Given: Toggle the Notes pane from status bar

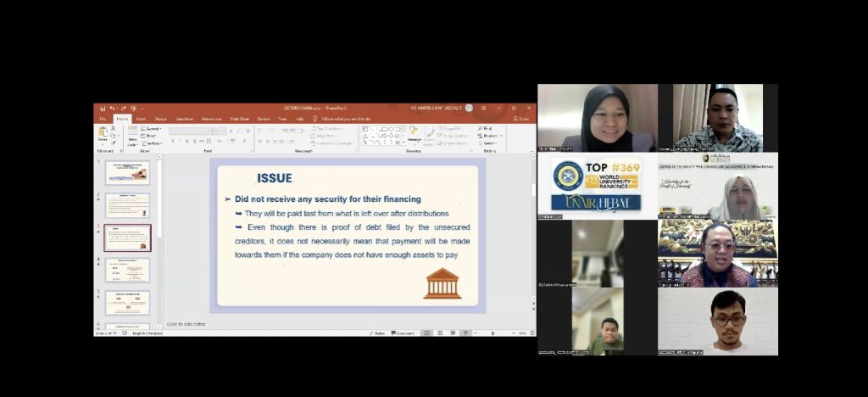Looking at the screenshot, I should [x=377, y=333].
